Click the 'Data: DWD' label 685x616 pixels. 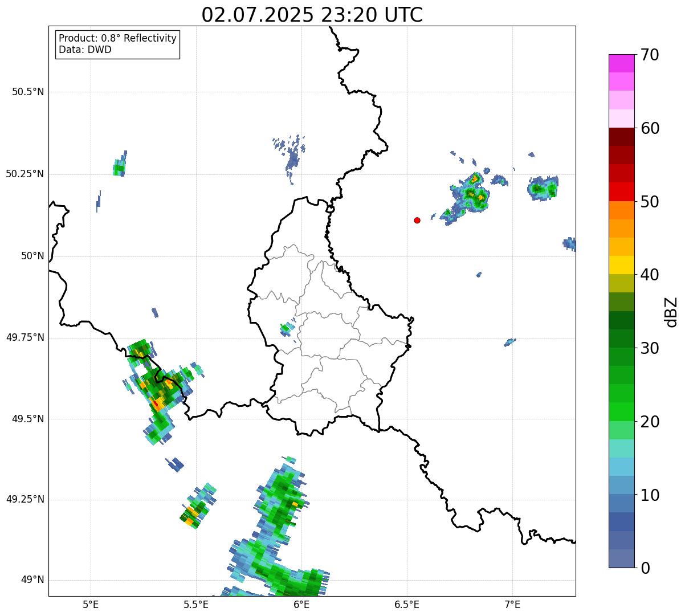85,50
